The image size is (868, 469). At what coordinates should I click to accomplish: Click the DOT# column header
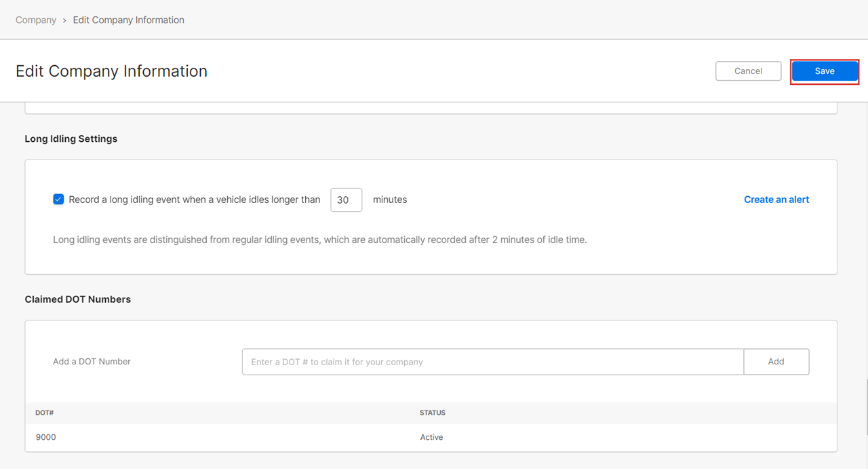[x=45, y=413]
